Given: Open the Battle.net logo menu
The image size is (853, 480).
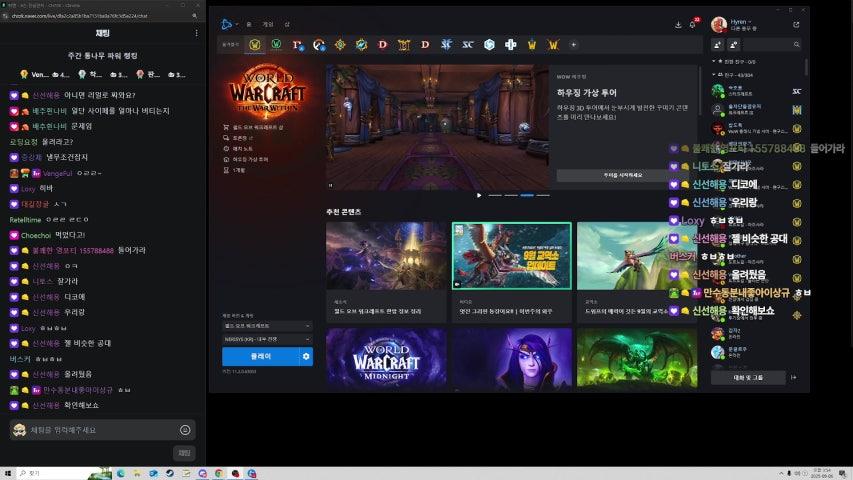Looking at the screenshot, I should [228, 24].
